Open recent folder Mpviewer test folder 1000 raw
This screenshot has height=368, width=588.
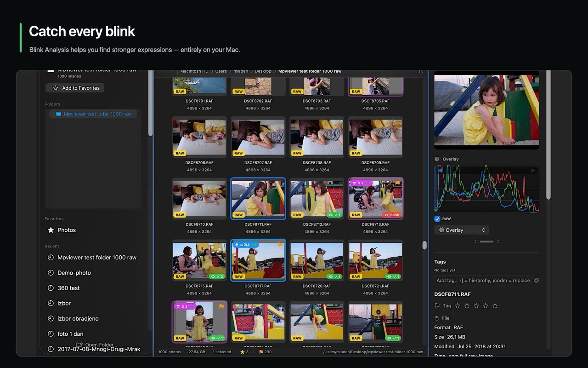pyautogui.click(x=92, y=258)
